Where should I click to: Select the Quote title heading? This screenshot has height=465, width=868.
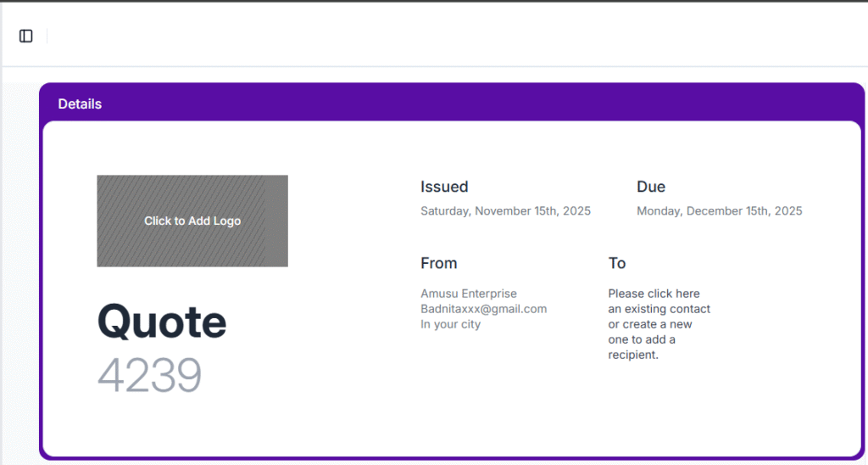coord(162,322)
